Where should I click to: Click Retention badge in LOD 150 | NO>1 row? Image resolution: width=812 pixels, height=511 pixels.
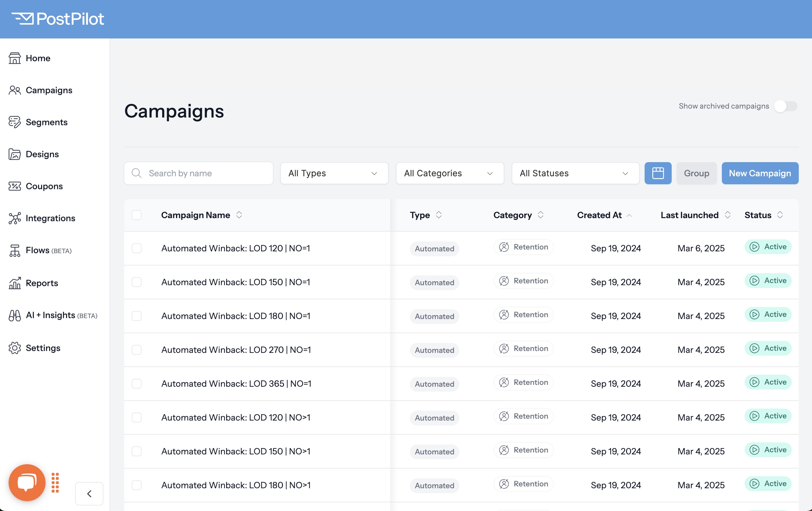(x=523, y=450)
